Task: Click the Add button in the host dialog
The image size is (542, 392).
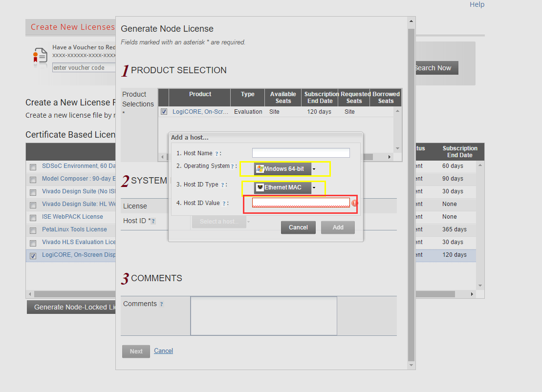Action: click(338, 227)
